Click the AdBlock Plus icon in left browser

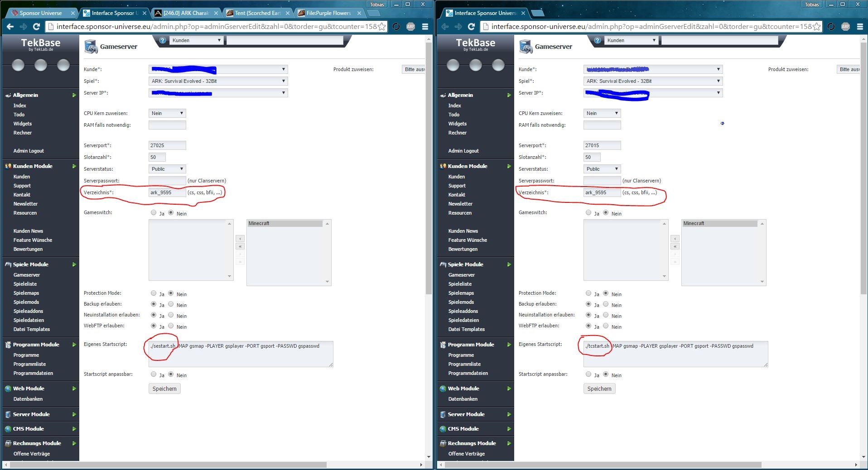tap(410, 27)
